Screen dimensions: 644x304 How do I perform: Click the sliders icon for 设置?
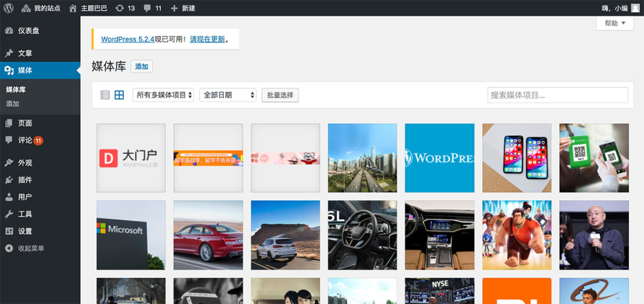pos(9,231)
